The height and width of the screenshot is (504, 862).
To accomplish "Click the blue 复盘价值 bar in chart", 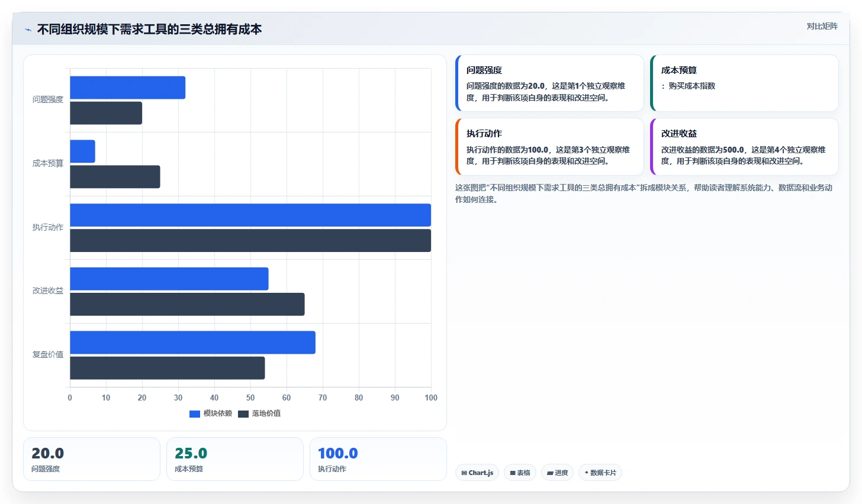I will 193,343.
